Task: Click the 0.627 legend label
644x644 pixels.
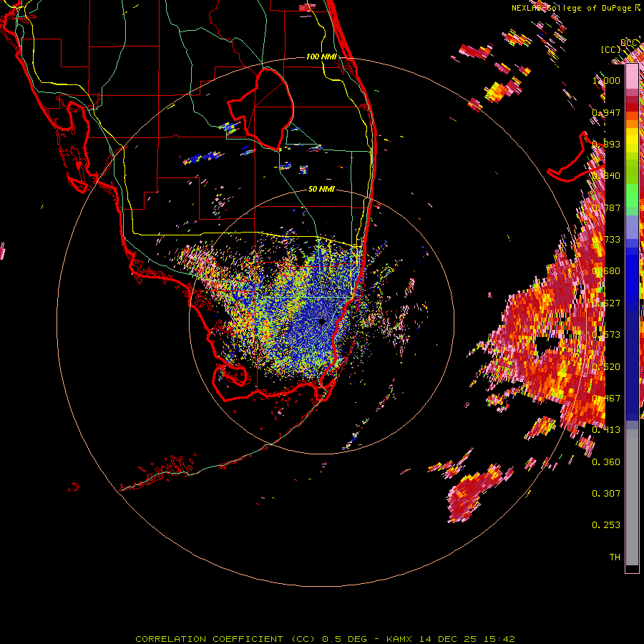Action: 606,303
